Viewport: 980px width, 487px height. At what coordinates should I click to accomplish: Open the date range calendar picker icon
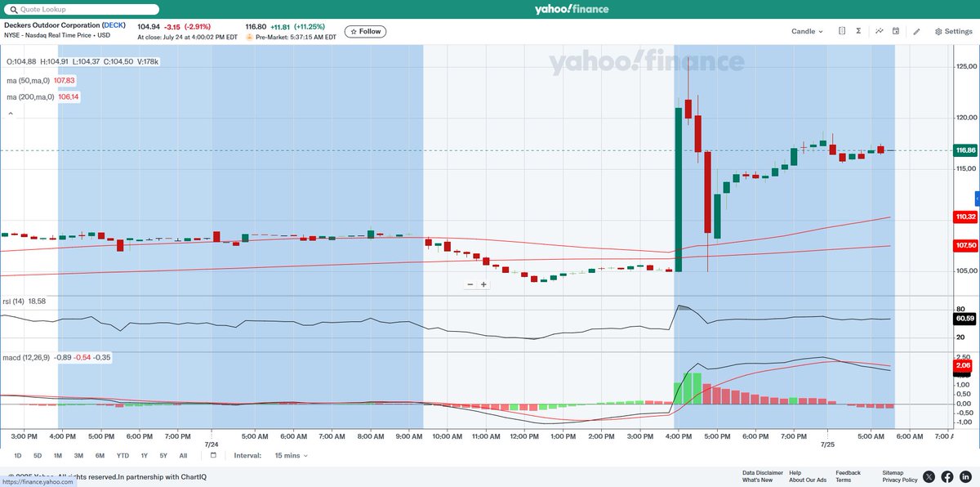tap(213, 455)
